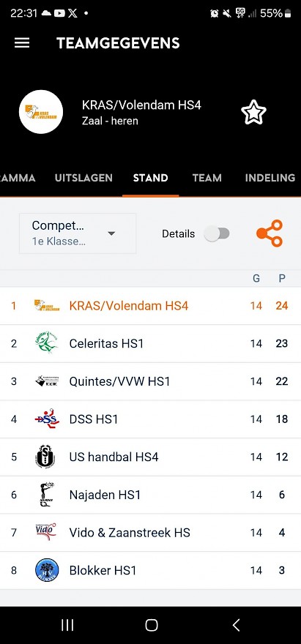Switch to the UITSLAGEN tab
The width and height of the screenshot is (301, 644).
pos(83,178)
